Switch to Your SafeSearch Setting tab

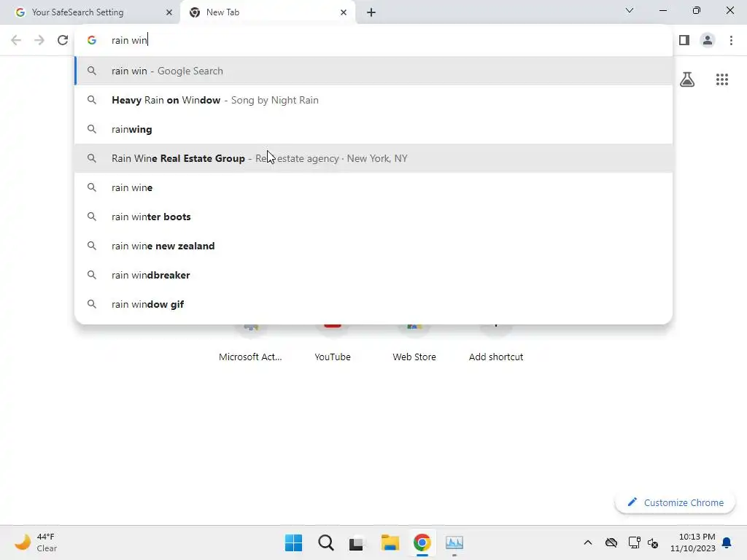tap(90, 12)
